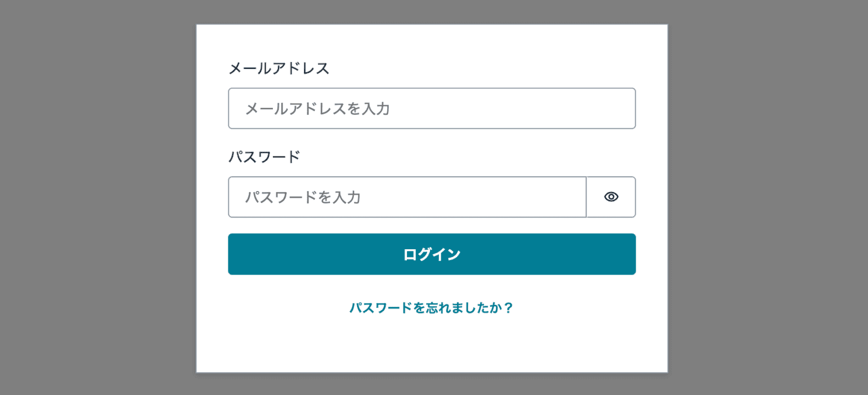Screen dimensions: 868x395
Task: Navigate to password reset via the blue link
Action: point(432,308)
